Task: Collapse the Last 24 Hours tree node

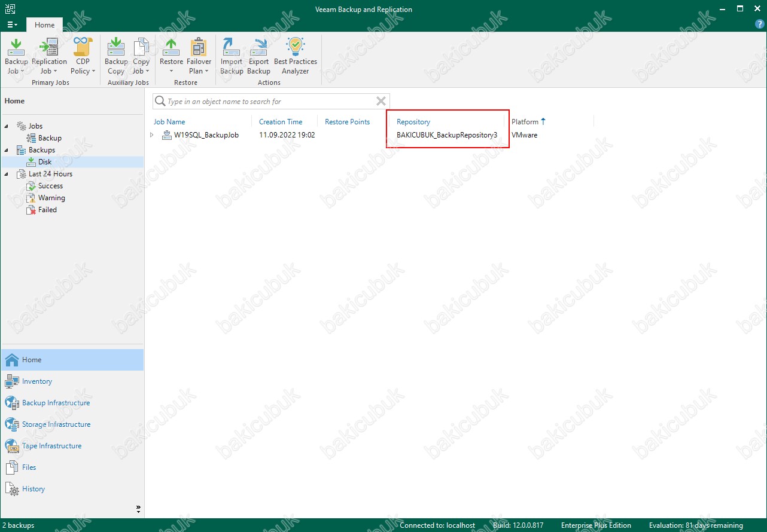Action: [7, 174]
